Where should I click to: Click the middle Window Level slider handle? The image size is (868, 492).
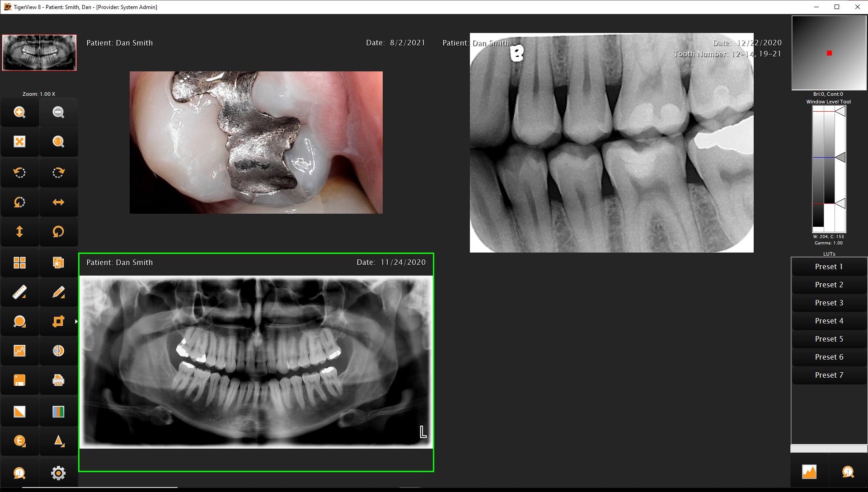pos(840,157)
